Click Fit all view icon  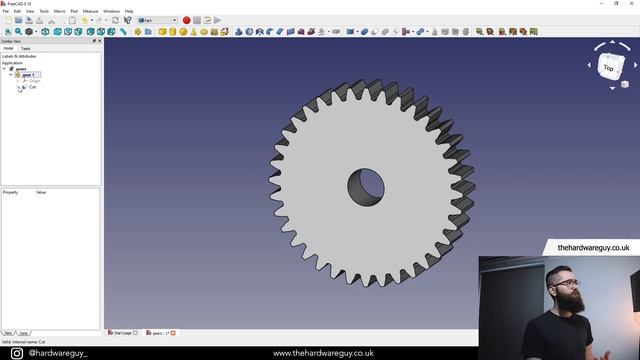click(8, 31)
